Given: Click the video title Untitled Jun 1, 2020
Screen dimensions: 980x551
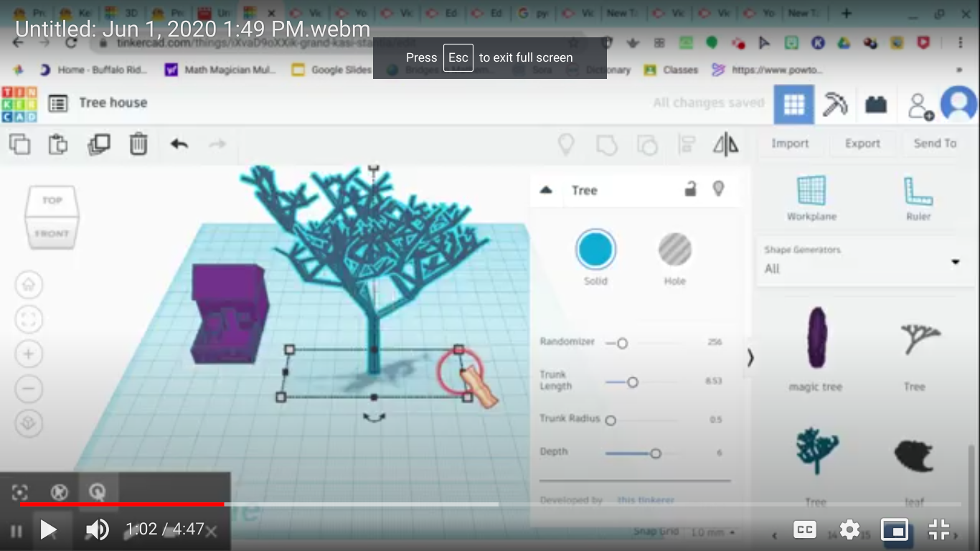Looking at the screenshot, I should [192, 29].
